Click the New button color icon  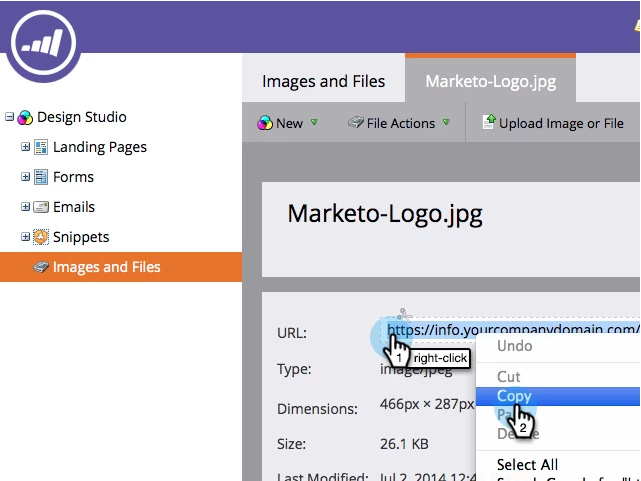[x=265, y=123]
